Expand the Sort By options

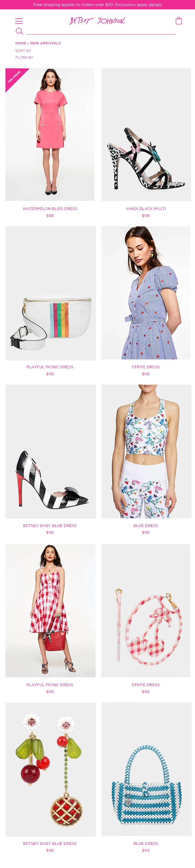[x=23, y=51]
